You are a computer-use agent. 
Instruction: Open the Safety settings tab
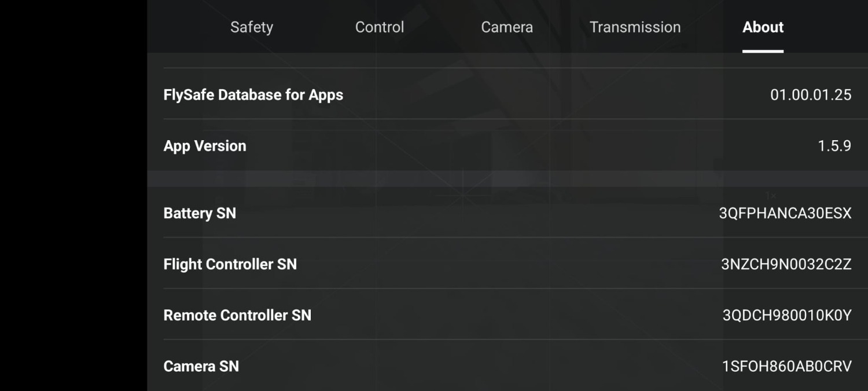[x=251, y=27]
